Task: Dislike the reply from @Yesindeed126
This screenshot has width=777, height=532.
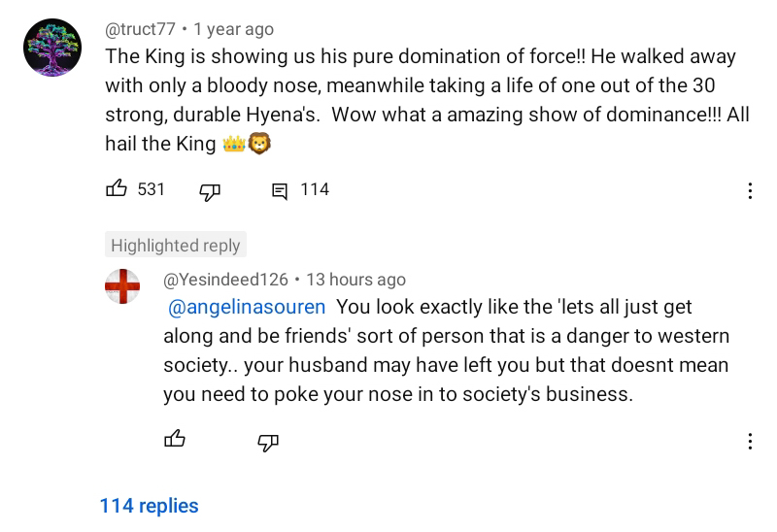Action: [268, 442]
